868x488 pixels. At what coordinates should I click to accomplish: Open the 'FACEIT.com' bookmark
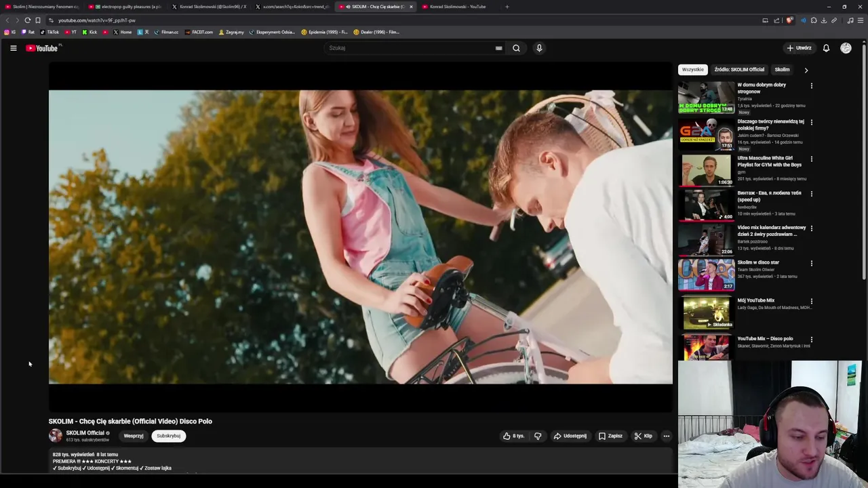[197, 32]
